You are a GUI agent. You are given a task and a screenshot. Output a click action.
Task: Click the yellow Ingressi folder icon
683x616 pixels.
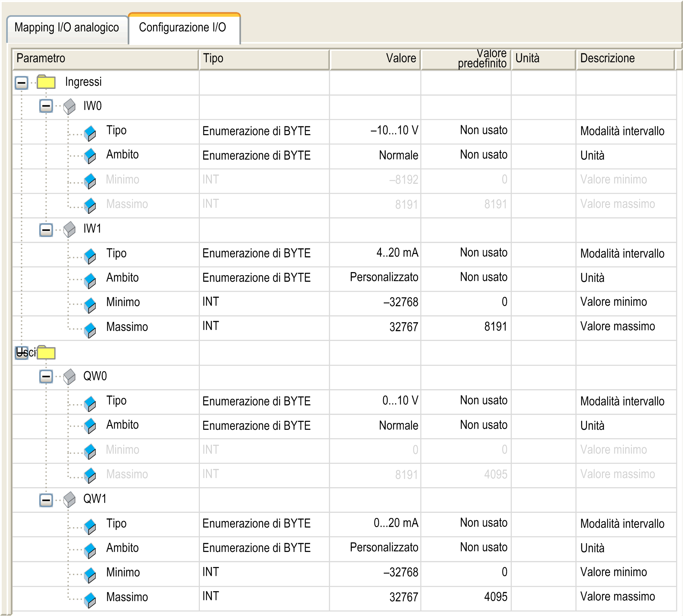(x=46, y=82)
